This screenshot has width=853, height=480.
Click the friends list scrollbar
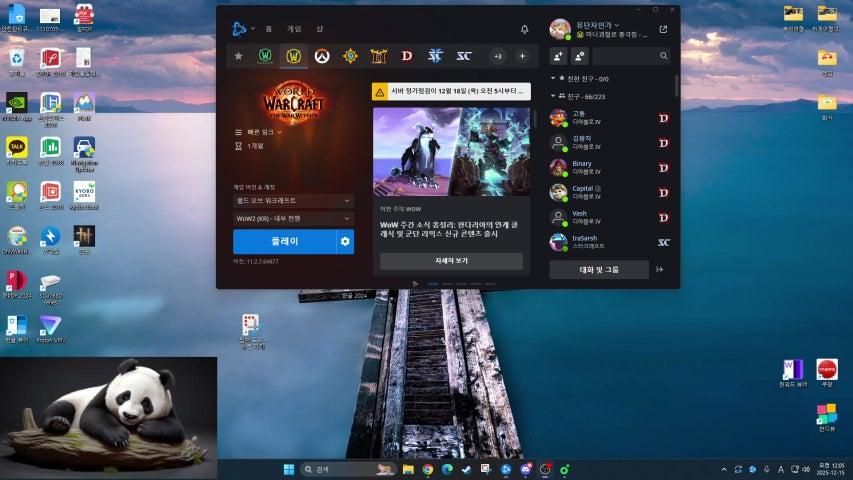tap(676, 86)
